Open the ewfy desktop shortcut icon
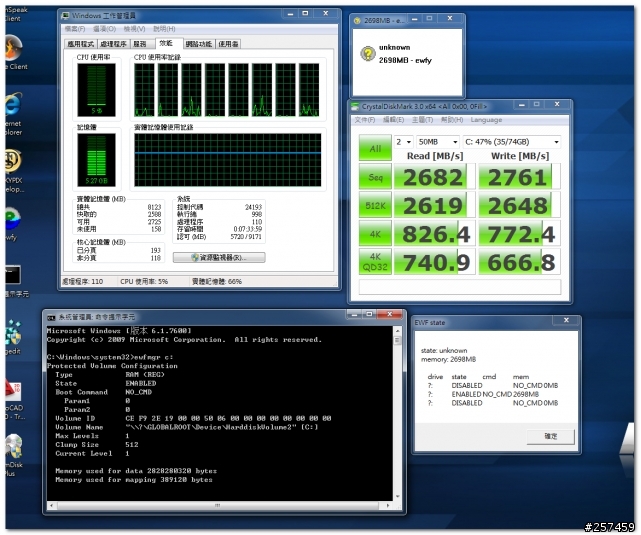 [13, 218]
